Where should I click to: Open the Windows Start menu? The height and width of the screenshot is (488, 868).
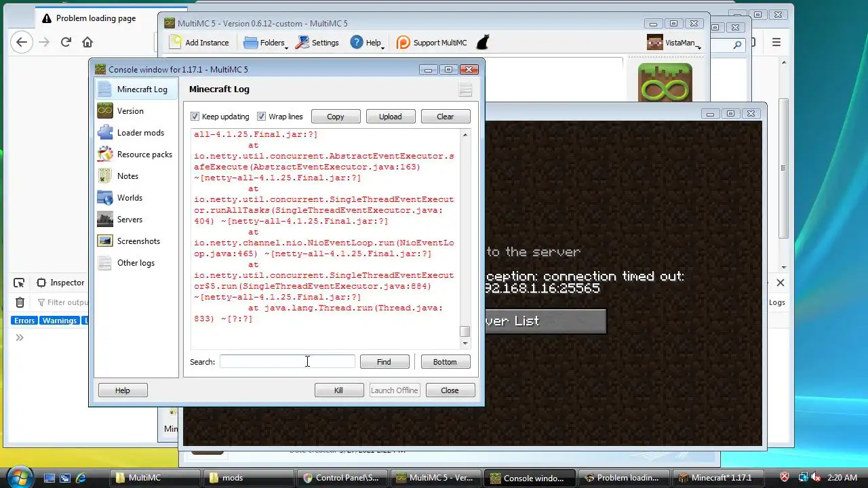[x=20, y=477]
